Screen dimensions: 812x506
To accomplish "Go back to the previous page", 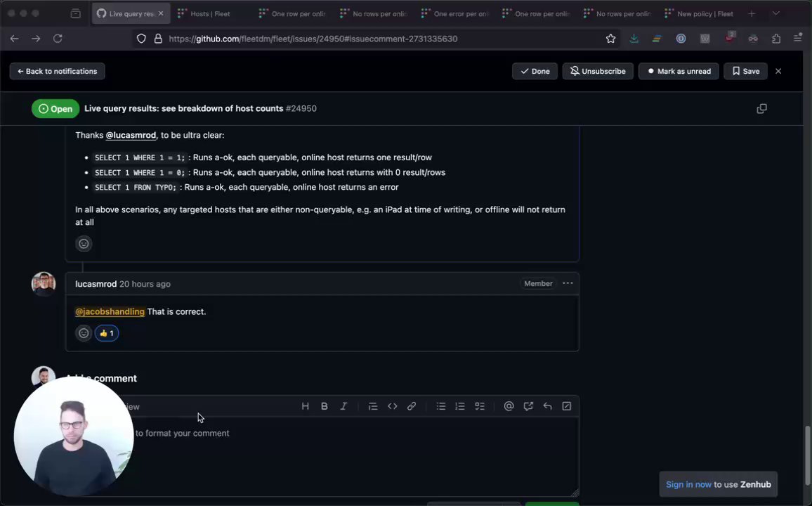I will (14, 39).
